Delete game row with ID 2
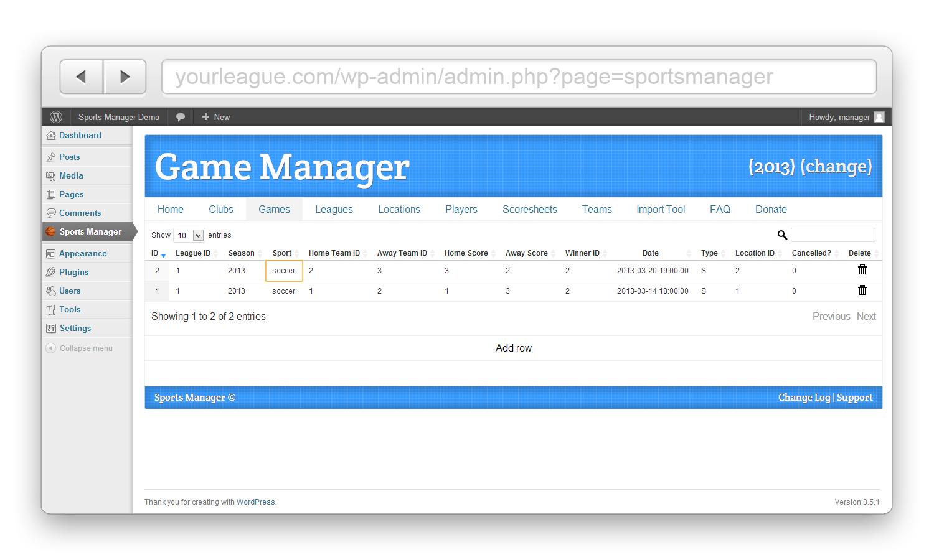934x560 pixels. [862, 270]
